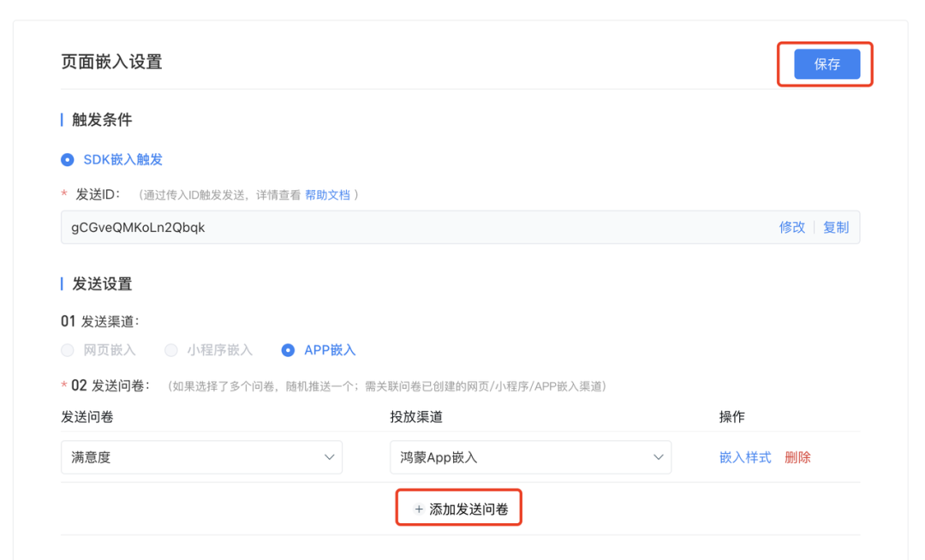Open the 帮助文档 link
Image resolution: width=925 pixels, height=560 pixels.
click(327, 195)
